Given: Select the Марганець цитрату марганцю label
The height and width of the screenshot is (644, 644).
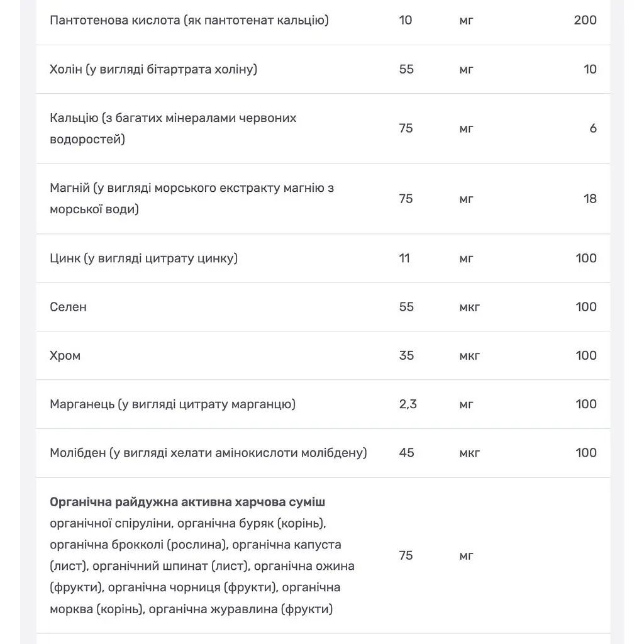Looking at the screenshot, I should (x=173, y=404).
